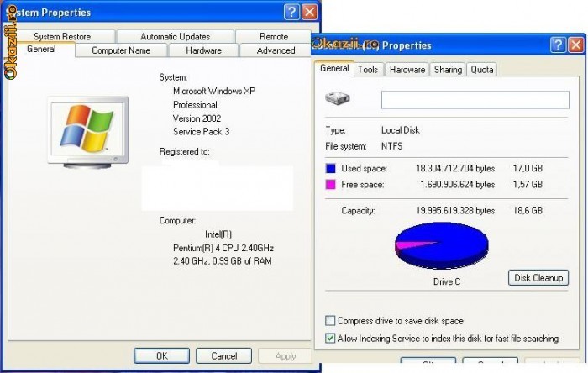Click the drive label text field
588x373 pixels.
click(x=475, y=100)
